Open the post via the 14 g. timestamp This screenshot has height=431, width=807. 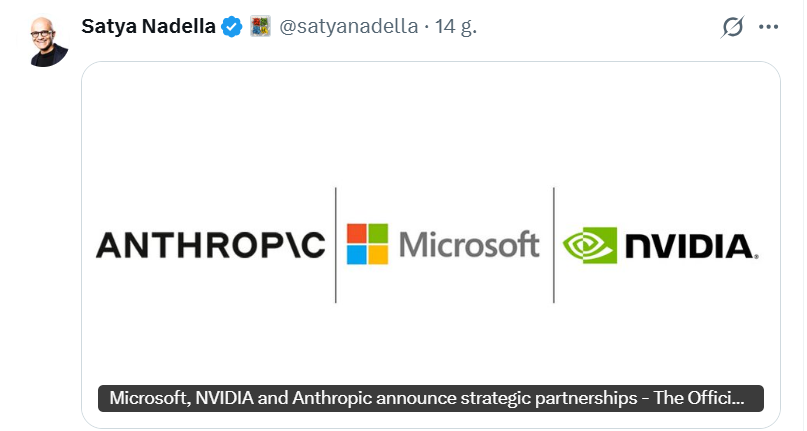(x=455, y=27)
